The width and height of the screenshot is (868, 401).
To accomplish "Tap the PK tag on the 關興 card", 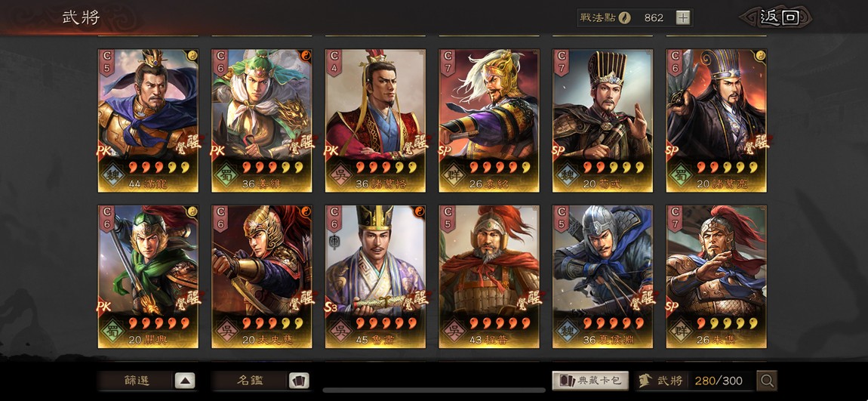I will [105, 307].
